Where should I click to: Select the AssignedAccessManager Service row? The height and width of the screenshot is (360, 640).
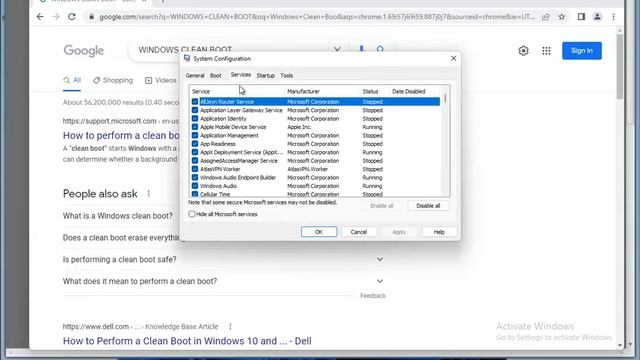(x=315, y=161)
